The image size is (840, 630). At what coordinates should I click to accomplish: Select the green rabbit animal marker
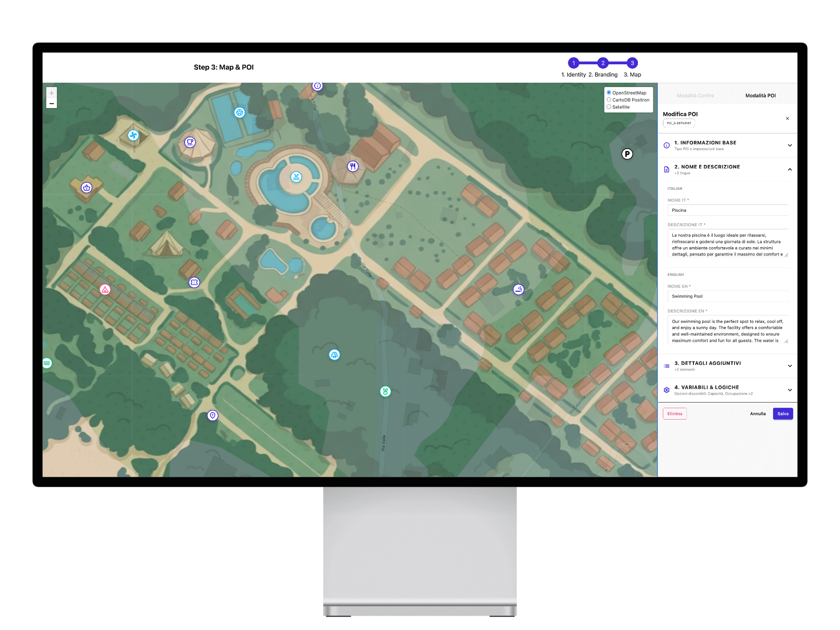(x=385, y=392)
